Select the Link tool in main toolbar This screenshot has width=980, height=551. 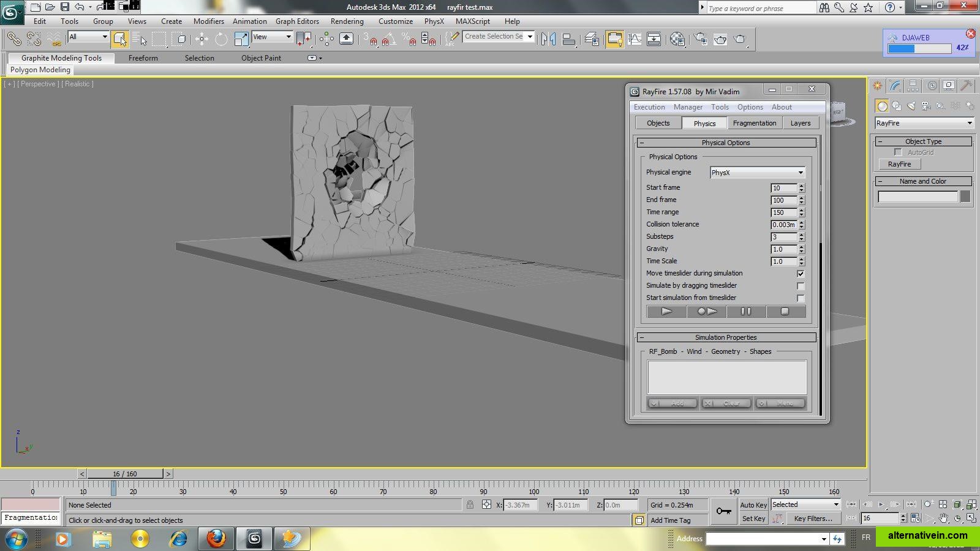click(13, 39)
